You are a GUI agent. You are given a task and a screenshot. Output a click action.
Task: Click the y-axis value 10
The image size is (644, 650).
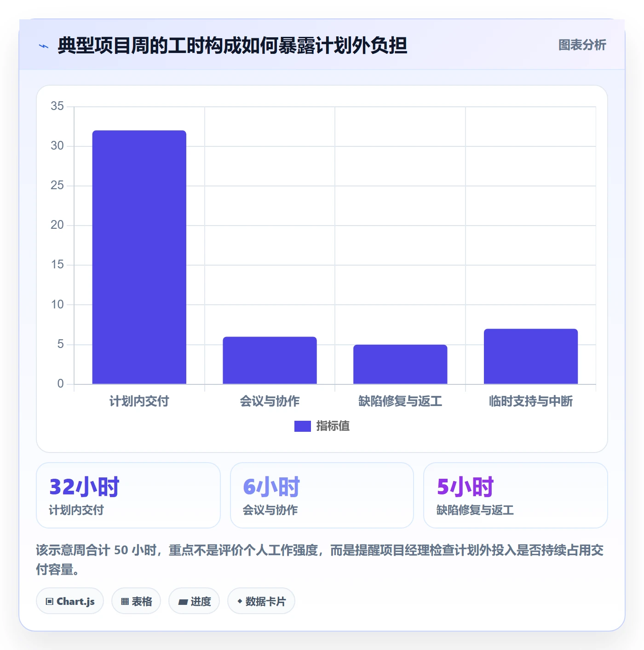[57, 305]
